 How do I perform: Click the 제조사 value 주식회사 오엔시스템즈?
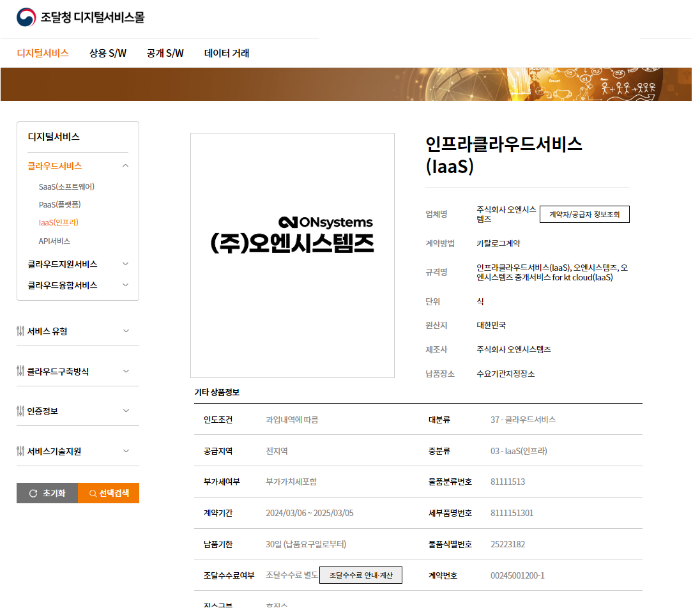click(x=514, y=349)
